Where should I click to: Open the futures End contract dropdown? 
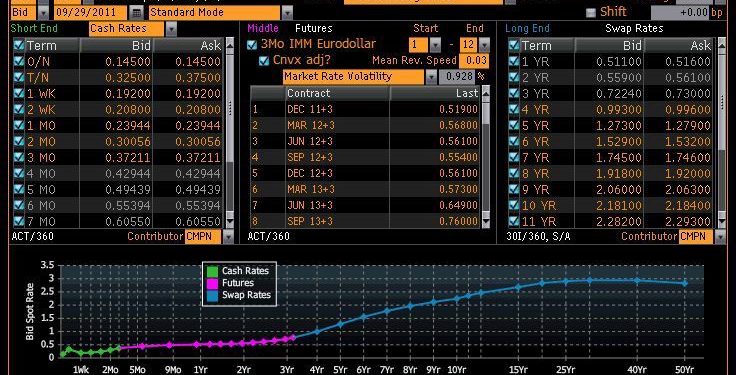point(484,45)
